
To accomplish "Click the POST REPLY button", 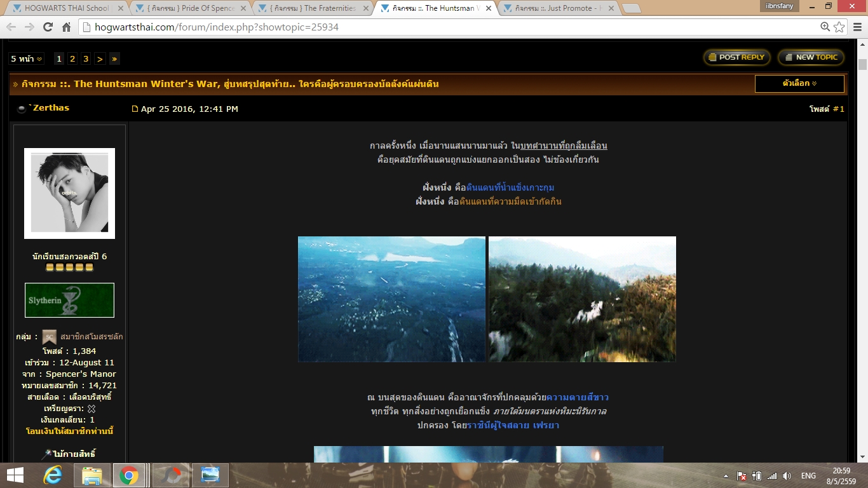I will pos(736,57).
